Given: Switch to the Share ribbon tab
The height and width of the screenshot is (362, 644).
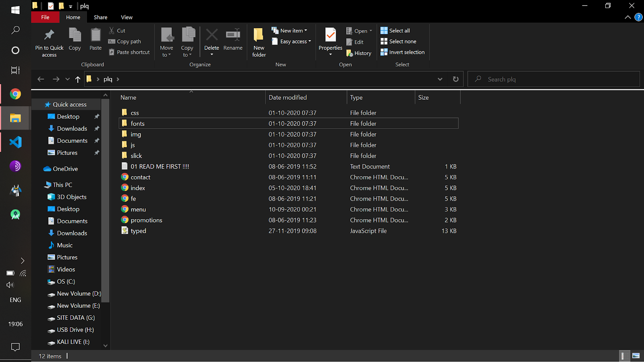Looking at the screenshot, I should (x=101, y=17).
